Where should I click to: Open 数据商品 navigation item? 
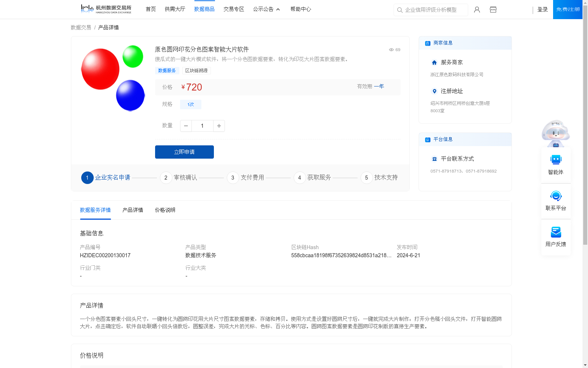tap(204, 9)
